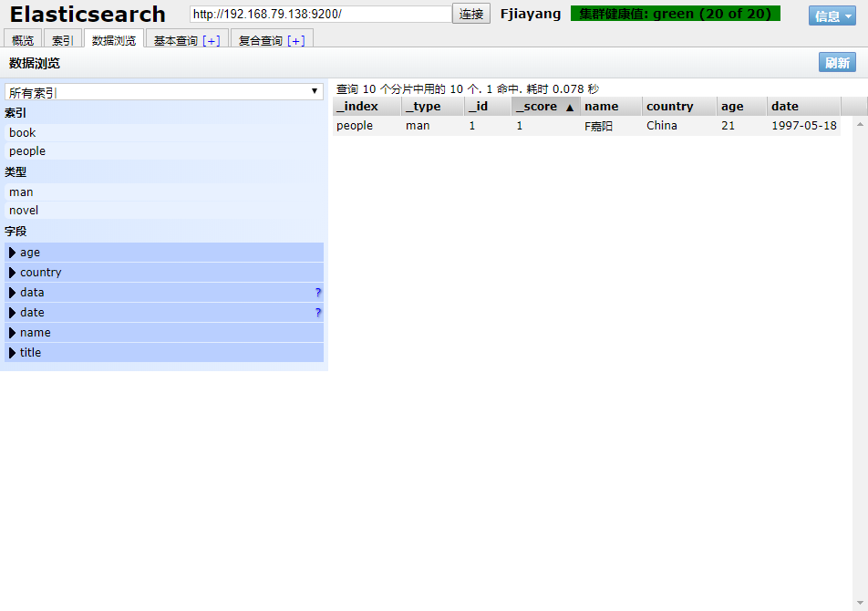Screen dimensions: 868x611
Task: Open the 复合查询 tab
Action: pos(272,40)
